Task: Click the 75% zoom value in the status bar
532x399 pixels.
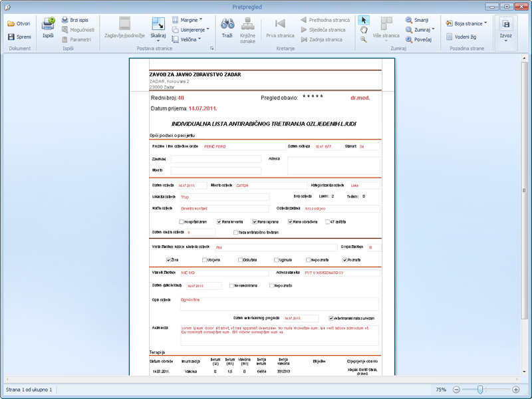Action: pyautogui.click(x=441, y=390)
